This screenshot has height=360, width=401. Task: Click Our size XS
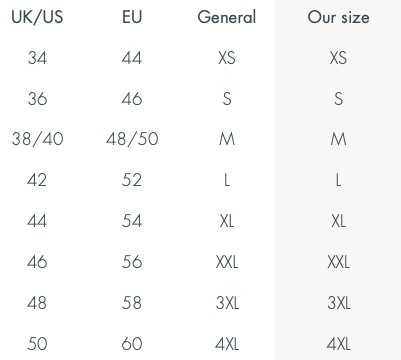pyautogui.click(x=338, y=58)
